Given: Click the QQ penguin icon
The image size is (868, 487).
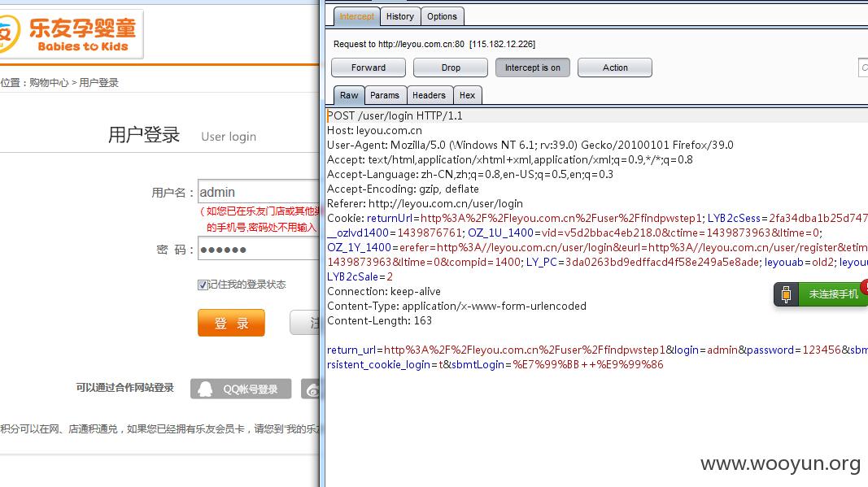Looking at the screenshot, I should pos(205,389).
